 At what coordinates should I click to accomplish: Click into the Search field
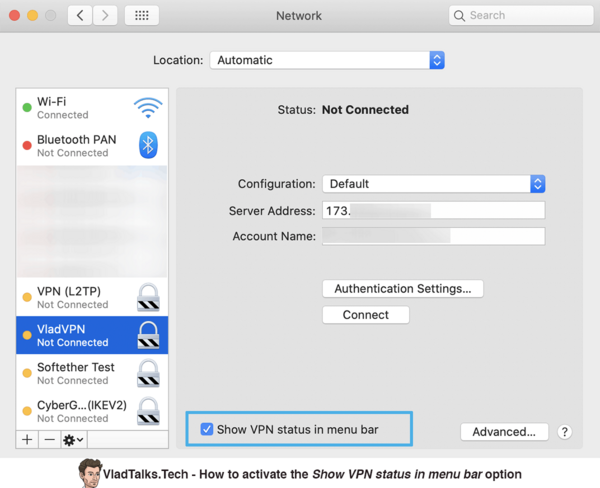click(x=521, y=16)
